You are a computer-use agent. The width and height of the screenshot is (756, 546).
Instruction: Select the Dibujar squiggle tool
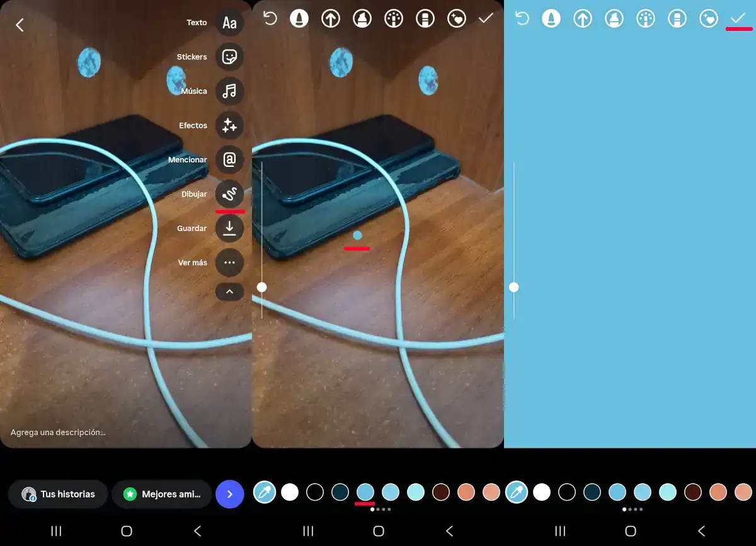click(229, 194)
